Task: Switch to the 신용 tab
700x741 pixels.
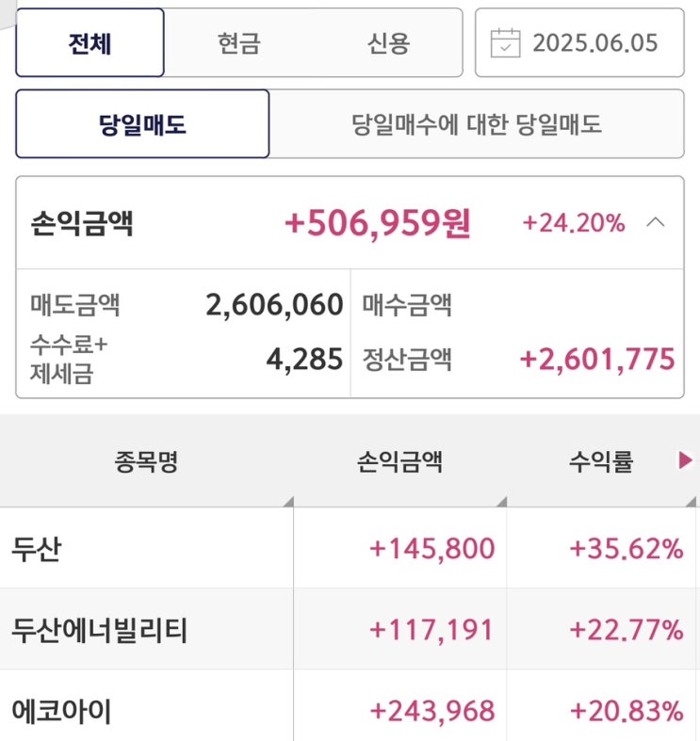Action: [388, 43]
